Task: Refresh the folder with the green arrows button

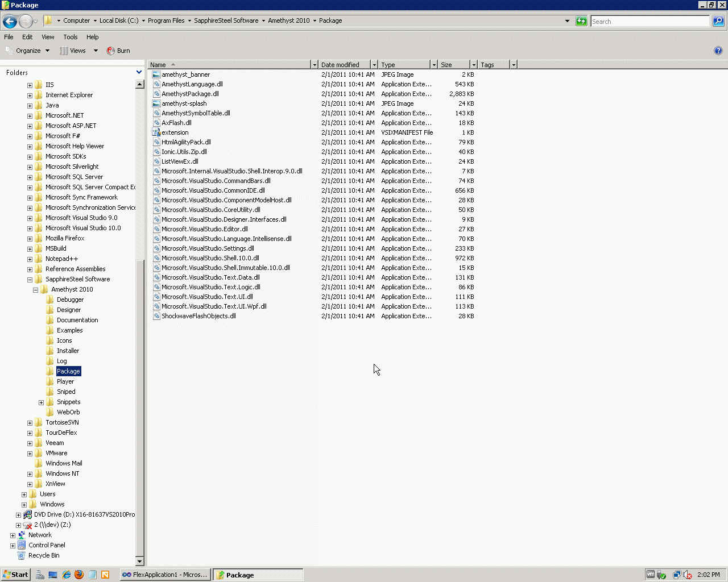Action: click(581, 21)
